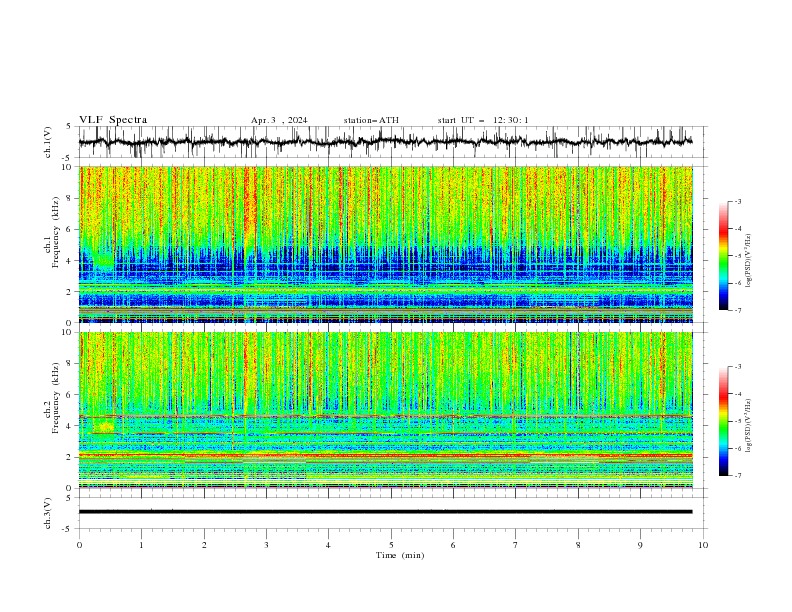Click time axis tick label '0'
The height and width of the screenshot is (612, 792).
(79, 545)
